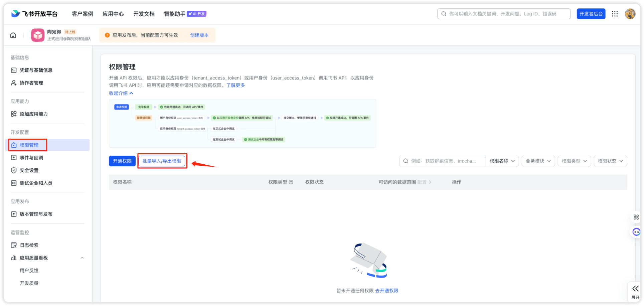Image resolution: width=644 pixels, height=306 pixels.
Task: Click the 权限状态 column header
Action: 314,182
